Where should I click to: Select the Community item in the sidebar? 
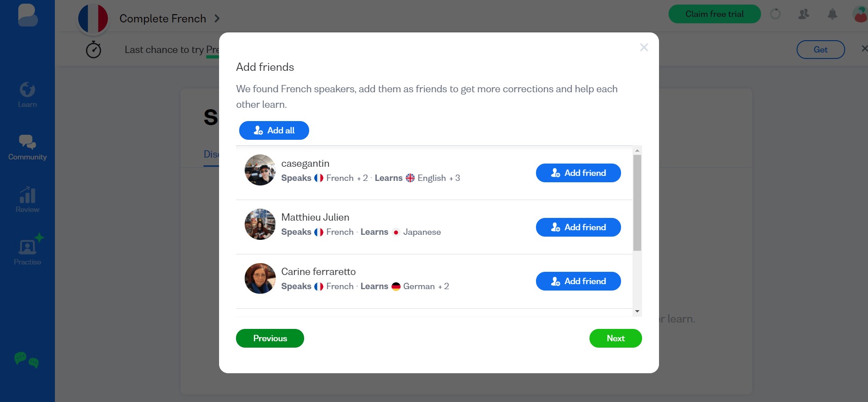point(27,147)
